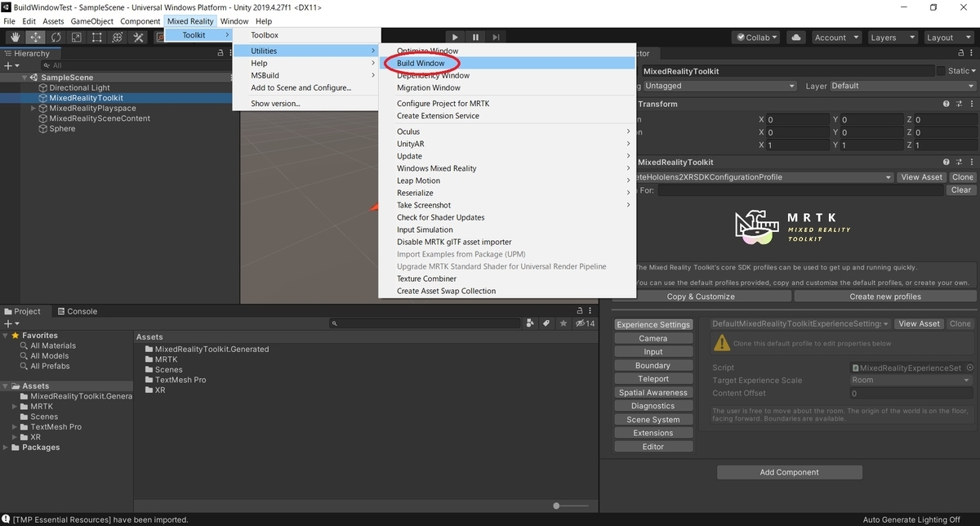Open Transform component preset icon
The image size is (980, 526).
tap(958, 104)
